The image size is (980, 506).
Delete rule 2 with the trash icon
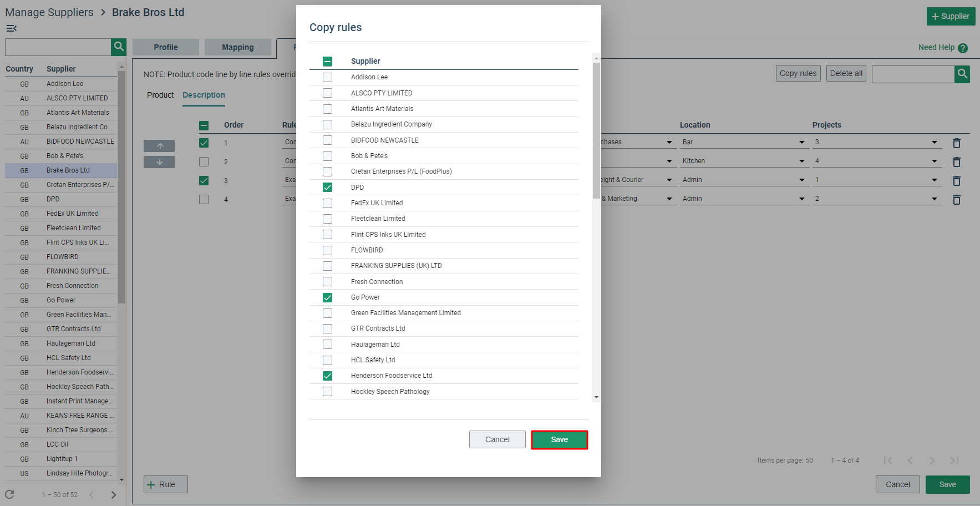pyautogui.click(x=957, y=162)
